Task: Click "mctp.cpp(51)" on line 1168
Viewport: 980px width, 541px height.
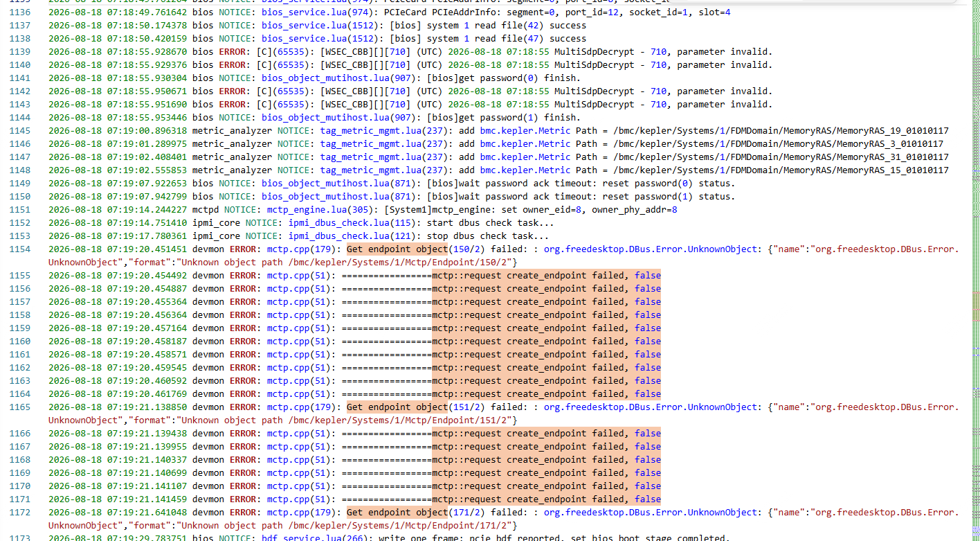Action: (298, 460)
